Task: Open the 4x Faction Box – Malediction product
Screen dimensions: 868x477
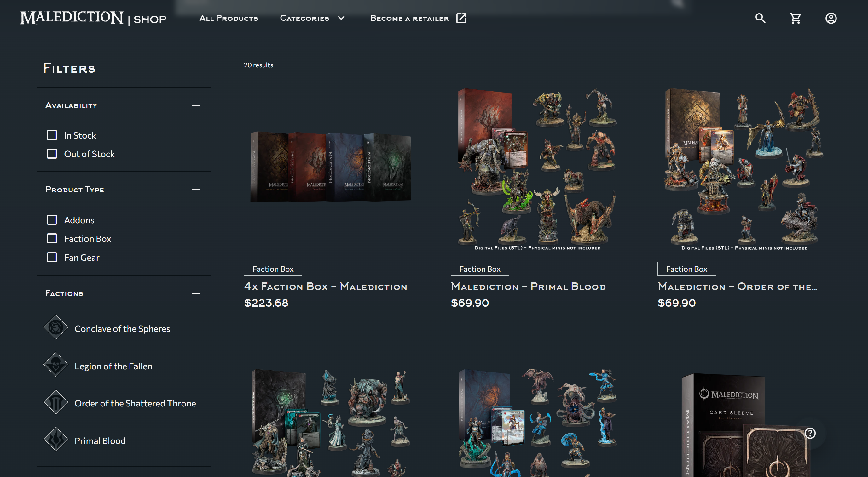Action: tap(326, 287)
